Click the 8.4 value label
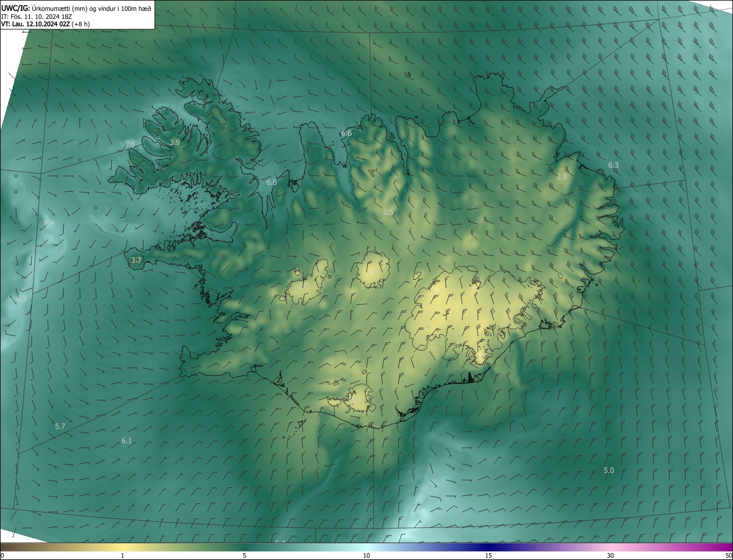This screenshot has width=733, height=560. click(49, 223)
